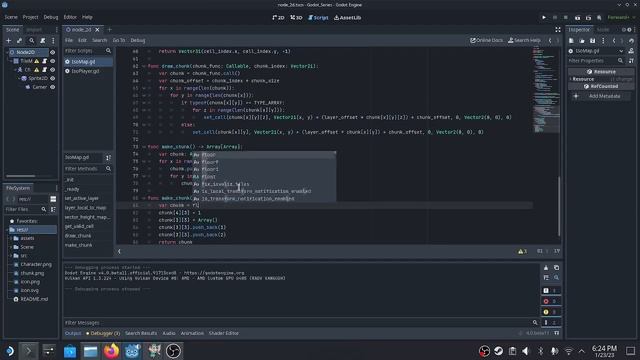The width and height of the screenshot is (640, 360).
Task: Switch to the Search Results tab
Action: [x=141, y=333]
